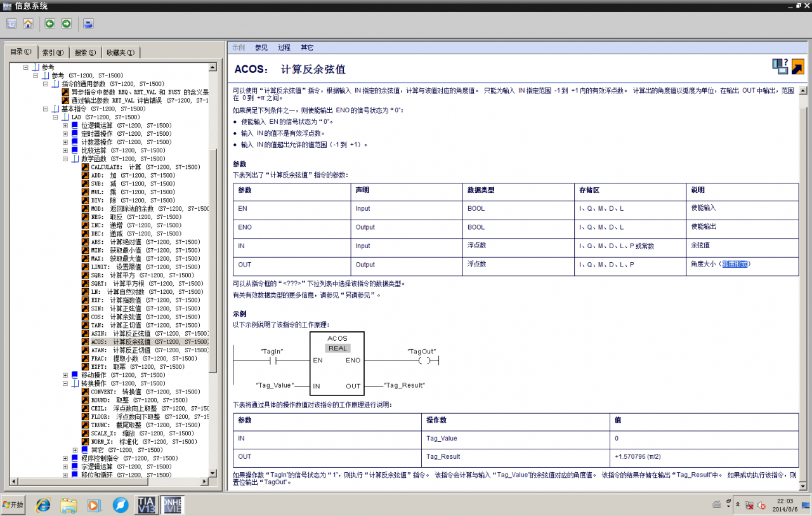Screen dimensions: 812x516
Task: Open the ADD: 加 topic
Action: coord(133,175)
